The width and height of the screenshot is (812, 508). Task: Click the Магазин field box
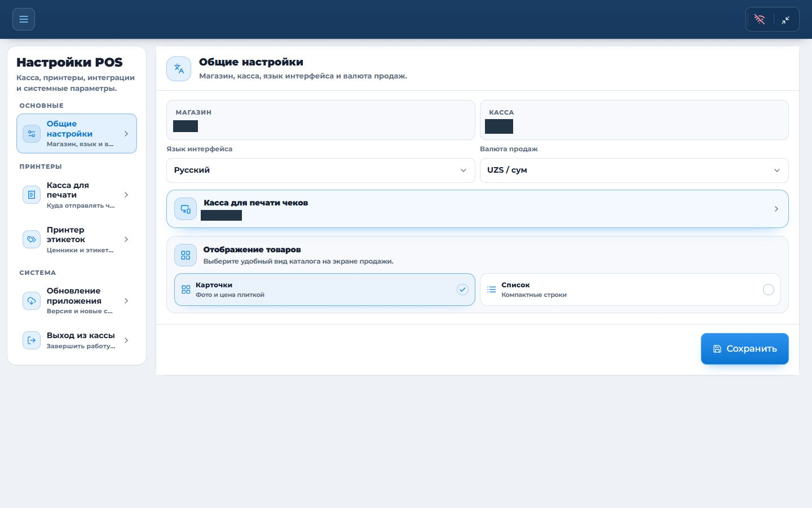pos(321,120)
